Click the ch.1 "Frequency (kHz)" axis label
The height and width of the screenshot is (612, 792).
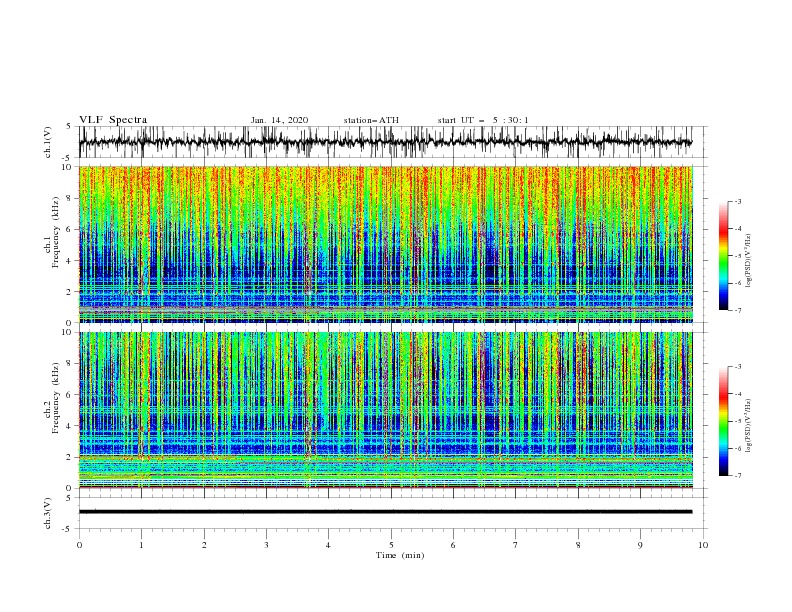tap(56, 233)
